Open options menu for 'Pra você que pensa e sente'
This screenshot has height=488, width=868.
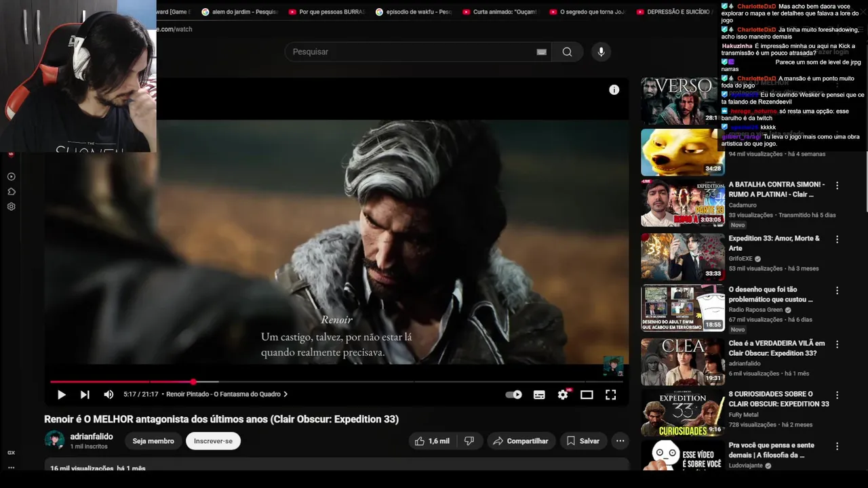[x=837, y=447]
